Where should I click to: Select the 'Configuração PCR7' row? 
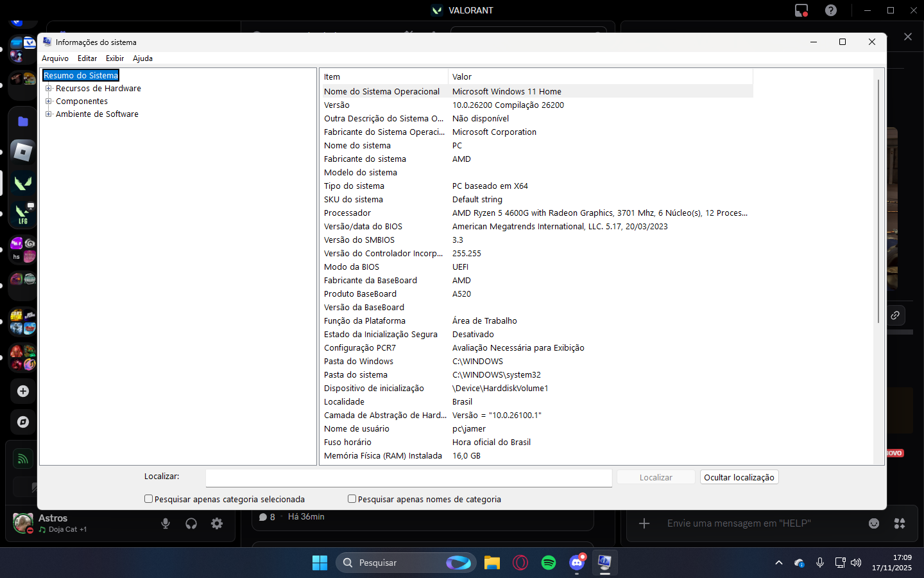tap(536, 348)
